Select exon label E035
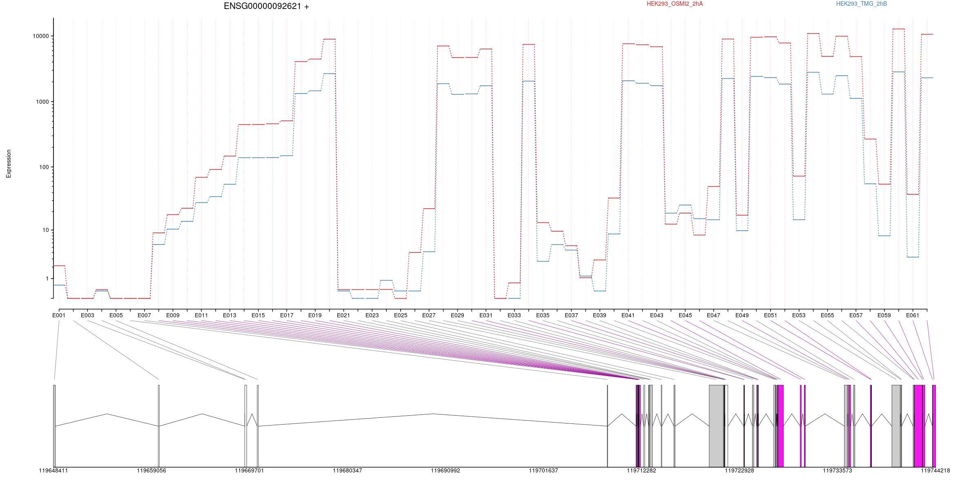The height and width of the screenshot is (490, 980). tap(543, 316)
